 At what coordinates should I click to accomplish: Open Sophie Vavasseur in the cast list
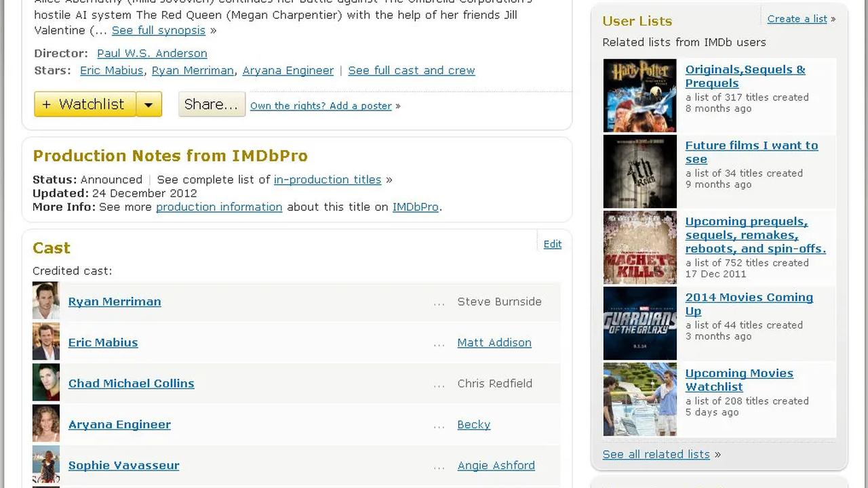pyautogui.click(x=124, y=465)
